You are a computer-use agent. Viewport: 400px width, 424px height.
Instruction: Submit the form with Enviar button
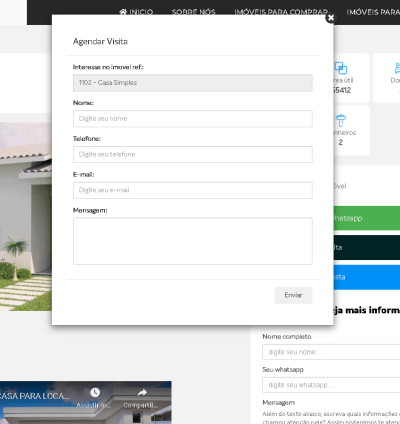(x=293, y=295)
